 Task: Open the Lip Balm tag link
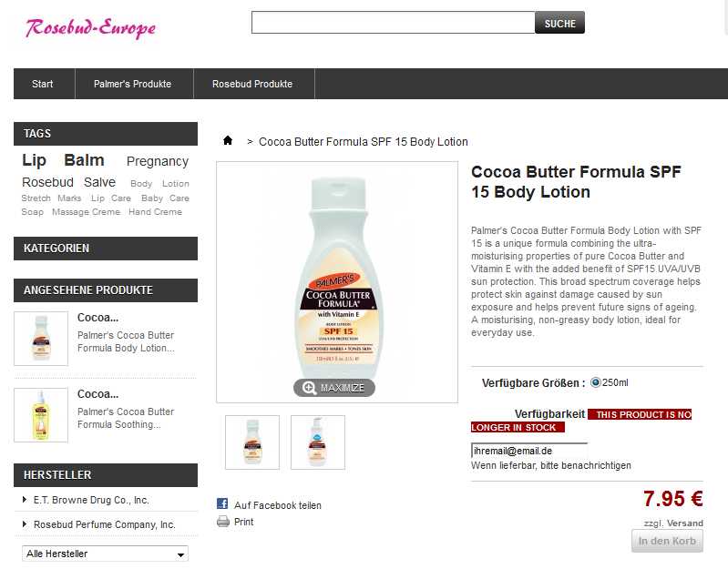63,160
